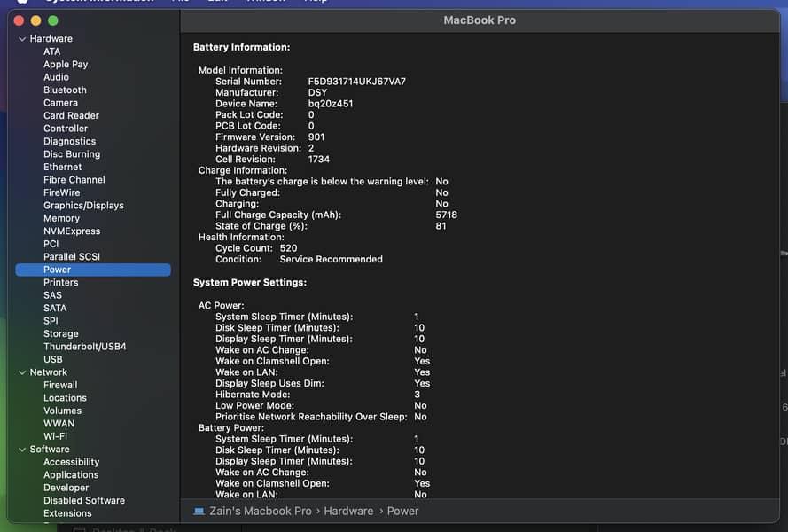Image resolution: width=788 pixels, height=532 pixels.
Task: Select Memory in the sidebar
Action: click(61, 218)
